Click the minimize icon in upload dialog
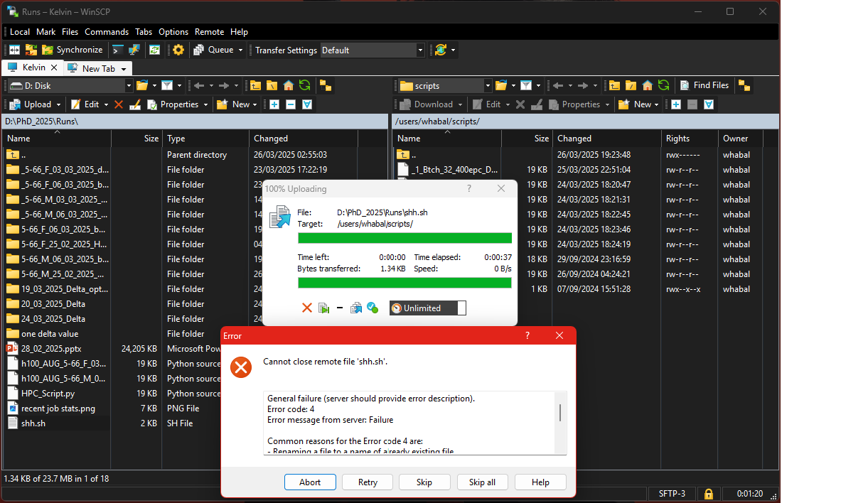This screenshot has height=503, width=868. (x=340, y=308)
